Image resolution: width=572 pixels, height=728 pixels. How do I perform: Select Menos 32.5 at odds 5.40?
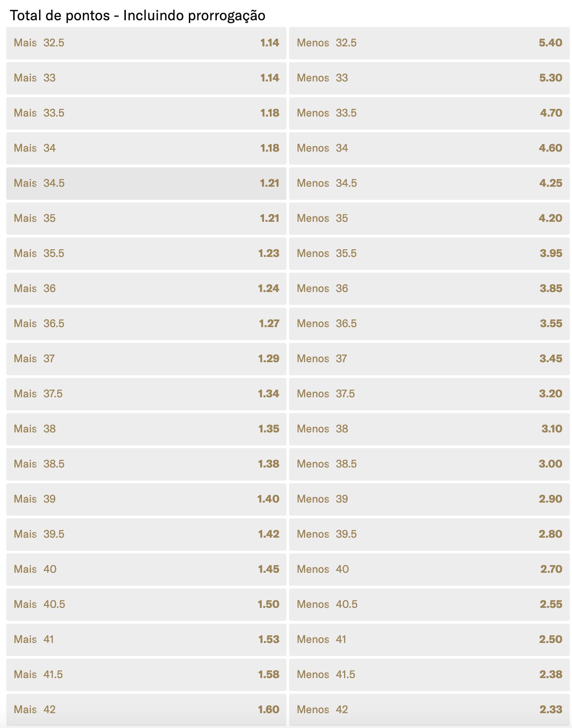pyautogui.click(x=429, y=43)
